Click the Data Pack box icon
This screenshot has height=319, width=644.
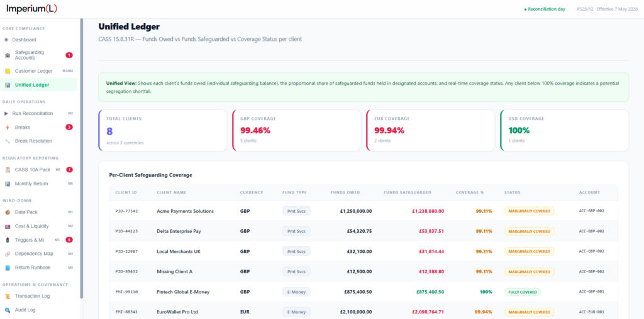[x=8, y=212]
